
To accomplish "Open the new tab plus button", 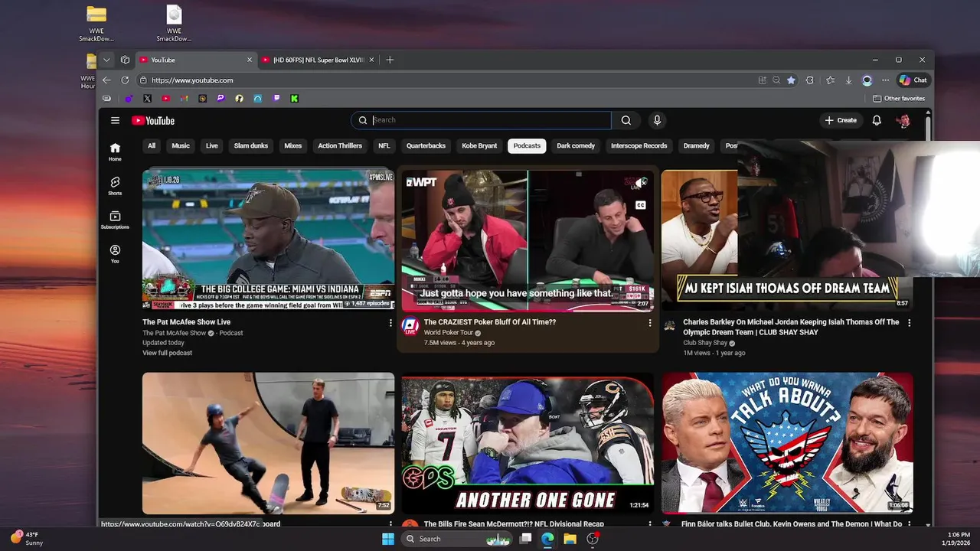I will pyautogui.click(x=390, y=60).
